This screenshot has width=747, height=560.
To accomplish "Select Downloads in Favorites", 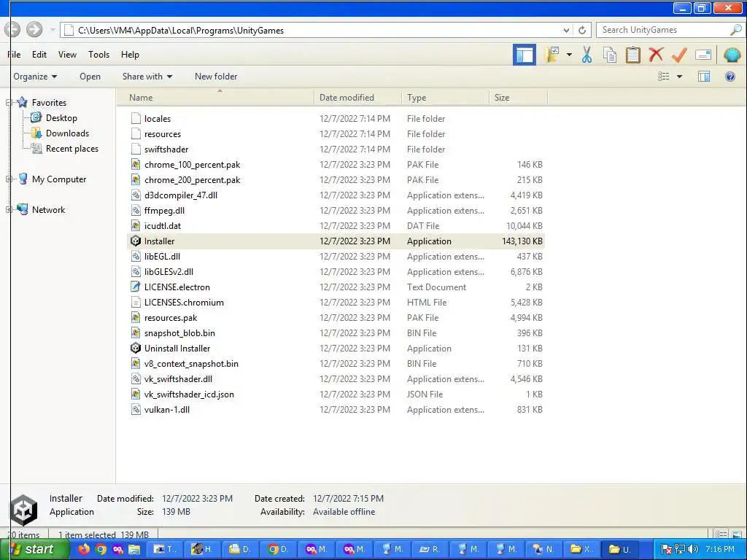I will click(67, 133).
